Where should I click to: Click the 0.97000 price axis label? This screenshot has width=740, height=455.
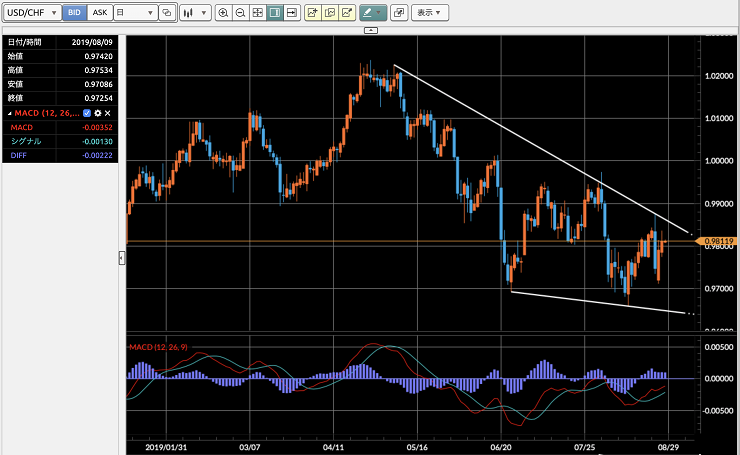pos(719,288)
